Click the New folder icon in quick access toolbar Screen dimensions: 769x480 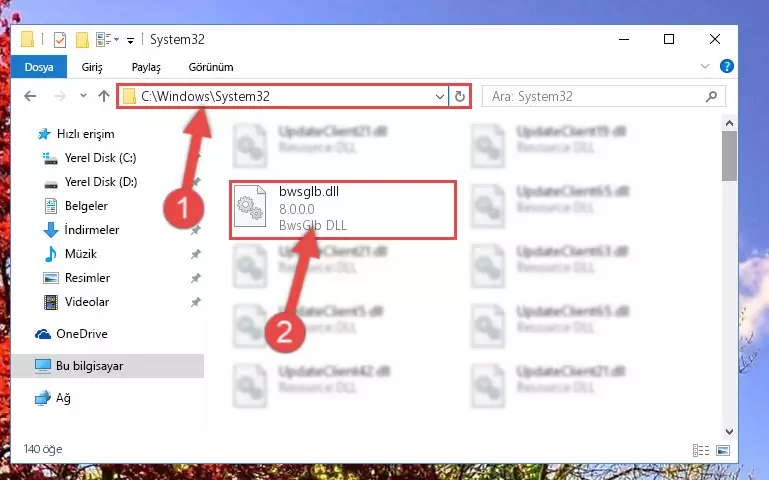pyautogui.click(x=82, y=39)
